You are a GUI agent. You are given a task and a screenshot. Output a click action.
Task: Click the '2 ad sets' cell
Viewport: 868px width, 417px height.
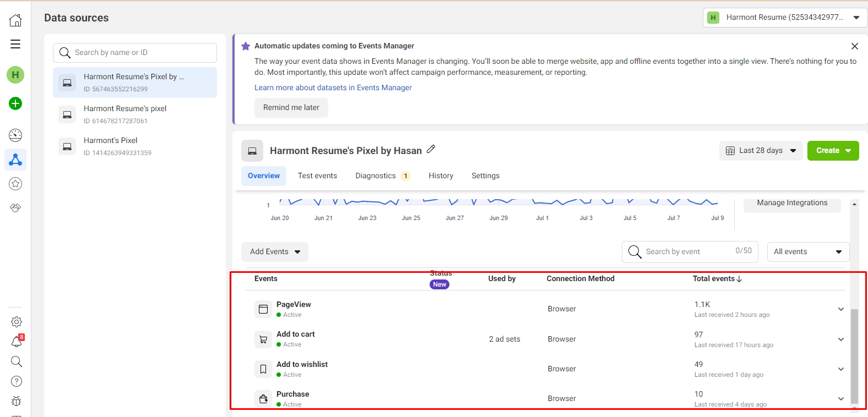504,339
